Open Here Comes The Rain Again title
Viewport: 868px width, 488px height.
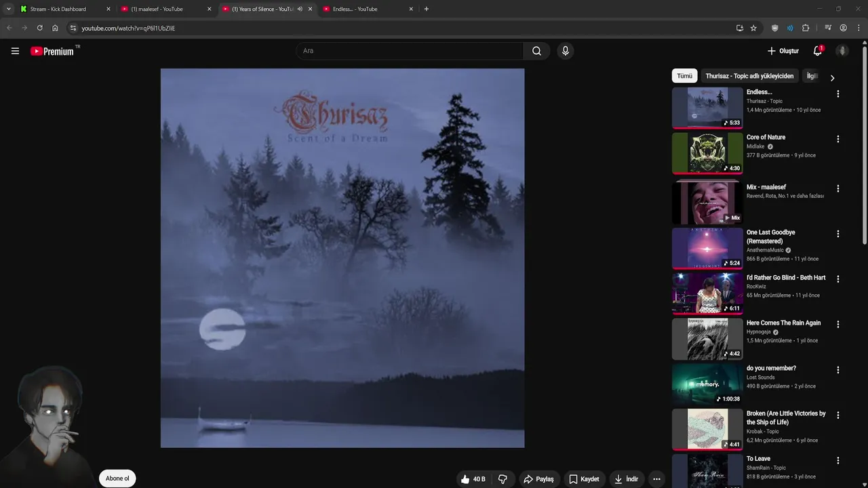click(783, 323)
